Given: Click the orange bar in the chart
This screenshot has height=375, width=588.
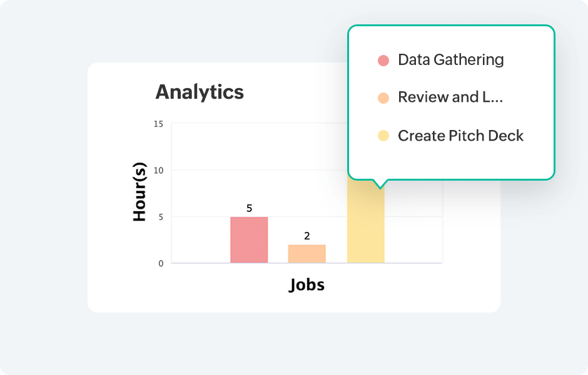Looking at the screenshot, I should 307,253.
